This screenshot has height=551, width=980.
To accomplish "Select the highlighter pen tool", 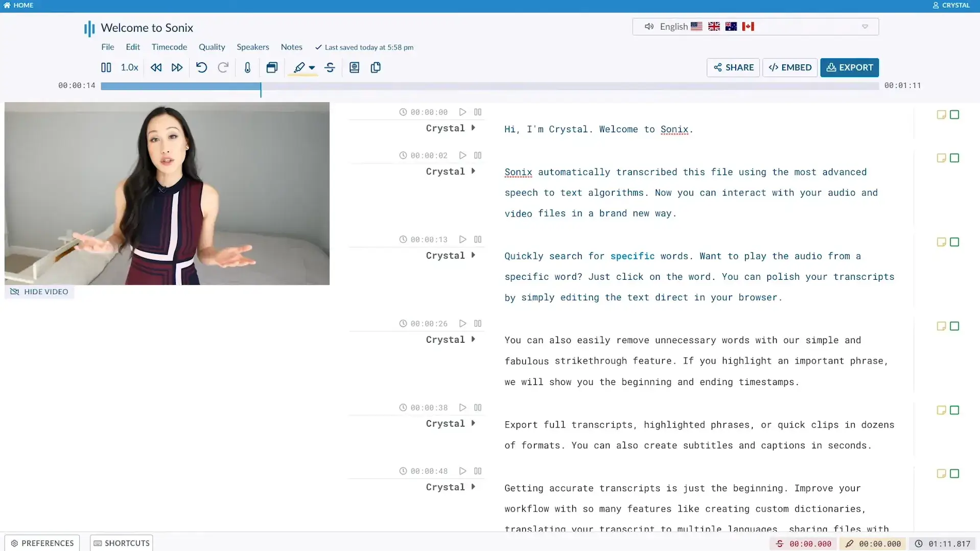I will tap(299, 67).
